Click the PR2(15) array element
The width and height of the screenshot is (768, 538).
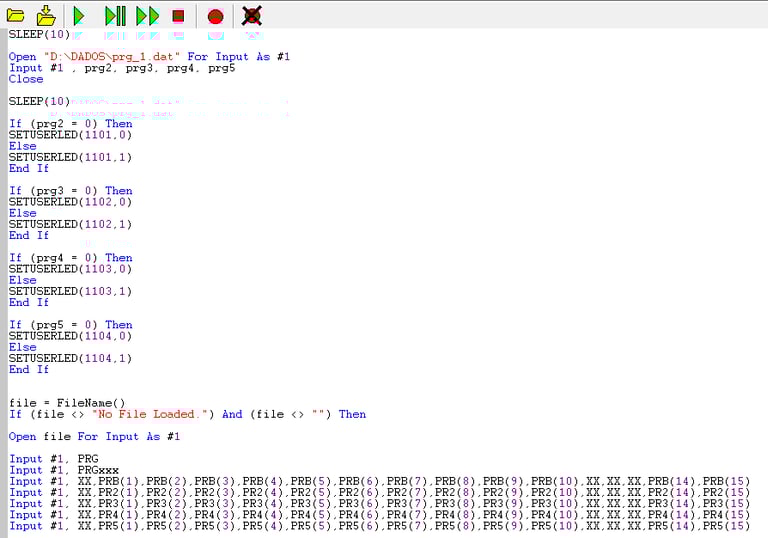coord(727,493)
